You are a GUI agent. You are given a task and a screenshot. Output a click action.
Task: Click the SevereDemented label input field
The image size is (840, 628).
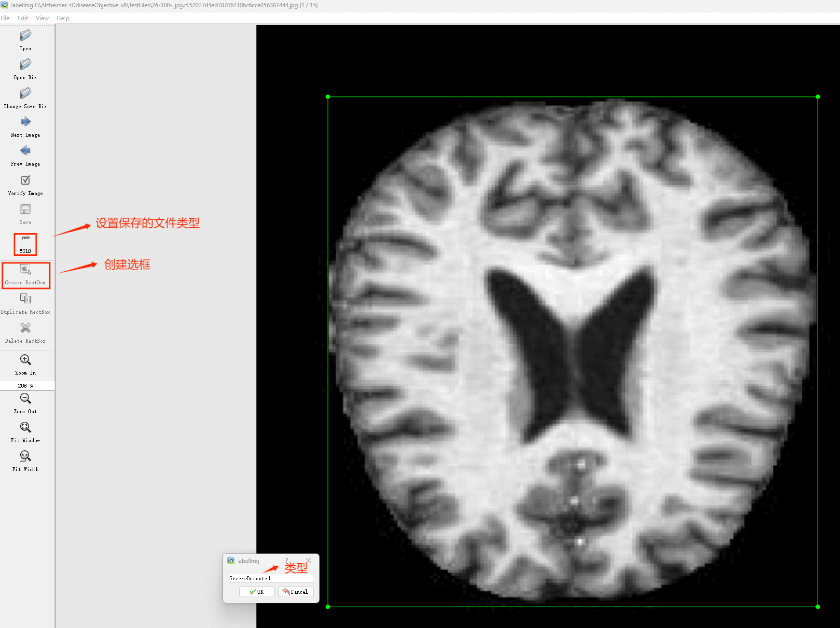271,578
